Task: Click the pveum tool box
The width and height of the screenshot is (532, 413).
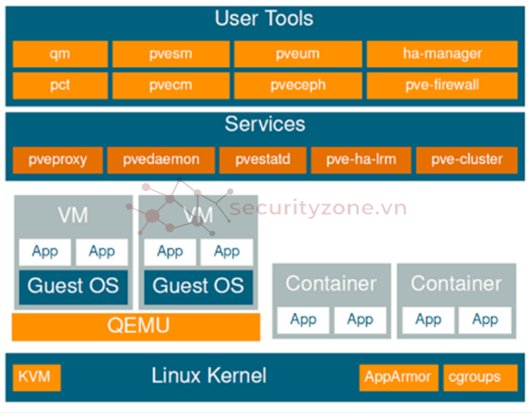Action: pos(298,54)
